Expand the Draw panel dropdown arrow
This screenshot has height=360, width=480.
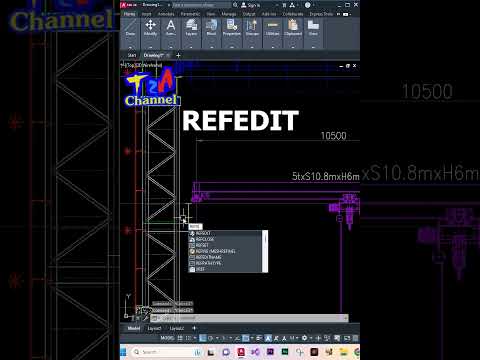[x=130, y=47]
